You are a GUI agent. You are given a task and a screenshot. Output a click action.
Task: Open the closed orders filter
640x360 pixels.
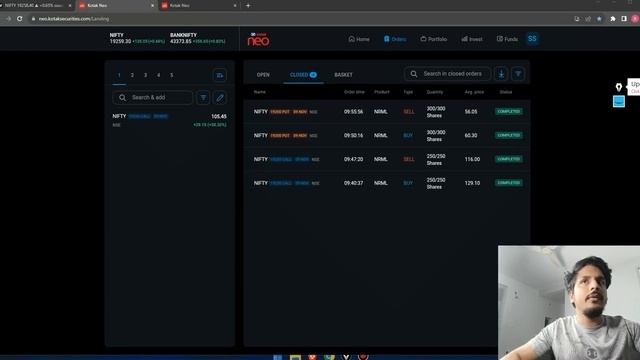pos(518,74)
